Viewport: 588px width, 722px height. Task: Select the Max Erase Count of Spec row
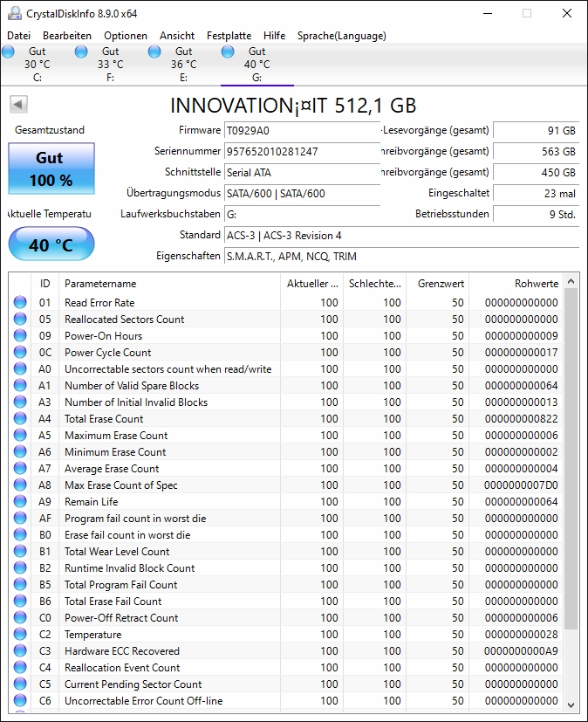[286, 485]
